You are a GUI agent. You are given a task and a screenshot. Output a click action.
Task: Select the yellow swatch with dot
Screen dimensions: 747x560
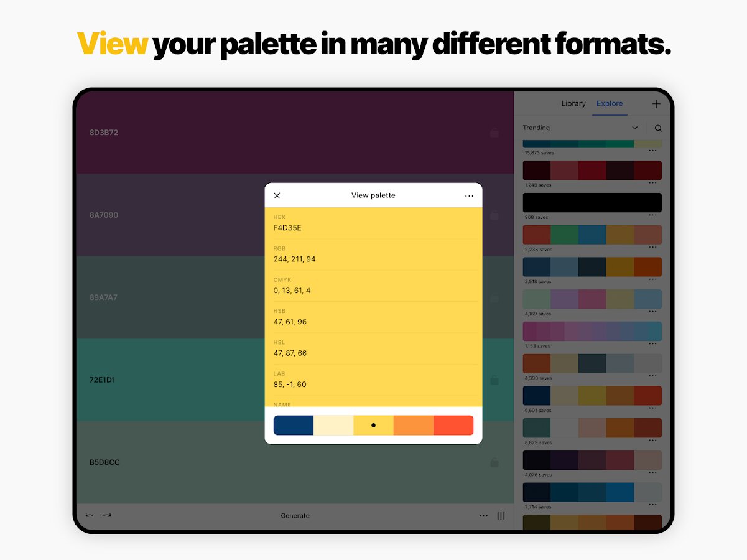click(x=373, y=426)
